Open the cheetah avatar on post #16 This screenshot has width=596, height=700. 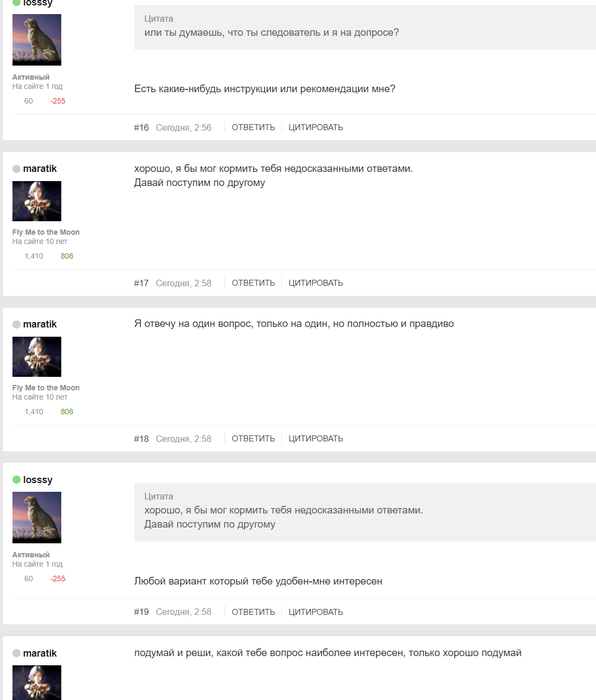pos(37,40)
